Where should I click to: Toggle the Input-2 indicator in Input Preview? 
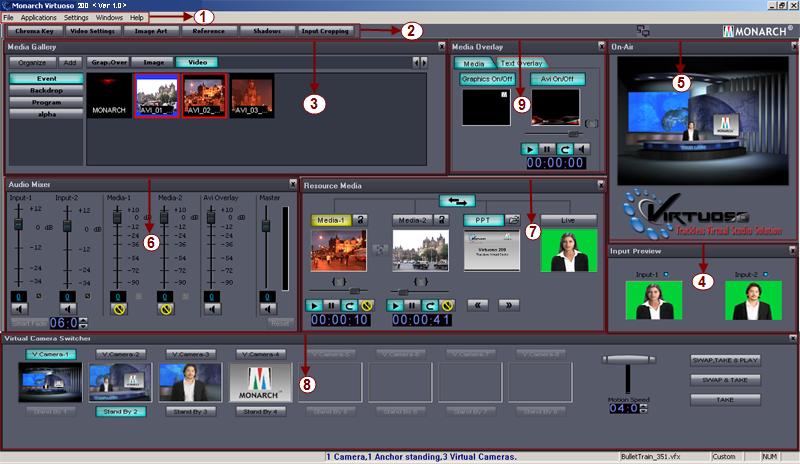coord(765,275)
